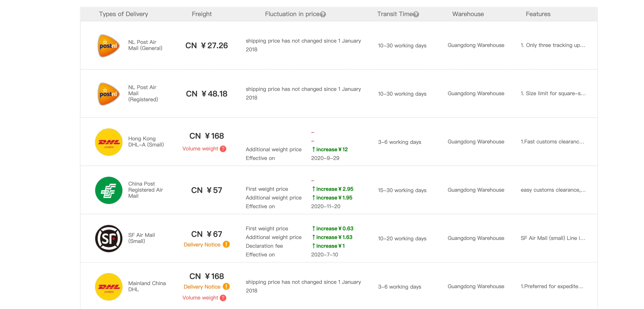Viewport: 644px width, 309px height.
Task: Click feature text '1.Fast customs clearanc...'
Action: pyautogui.click(x=552, y=141)
